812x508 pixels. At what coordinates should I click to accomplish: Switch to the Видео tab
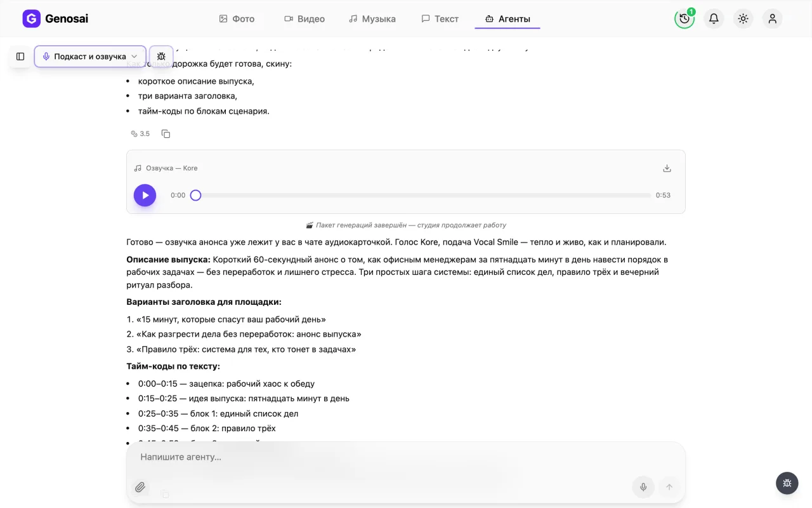click(304, 19)
